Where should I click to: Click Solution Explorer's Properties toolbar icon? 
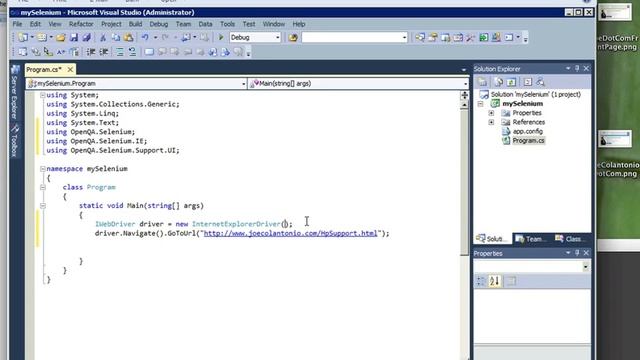[482, 82]
